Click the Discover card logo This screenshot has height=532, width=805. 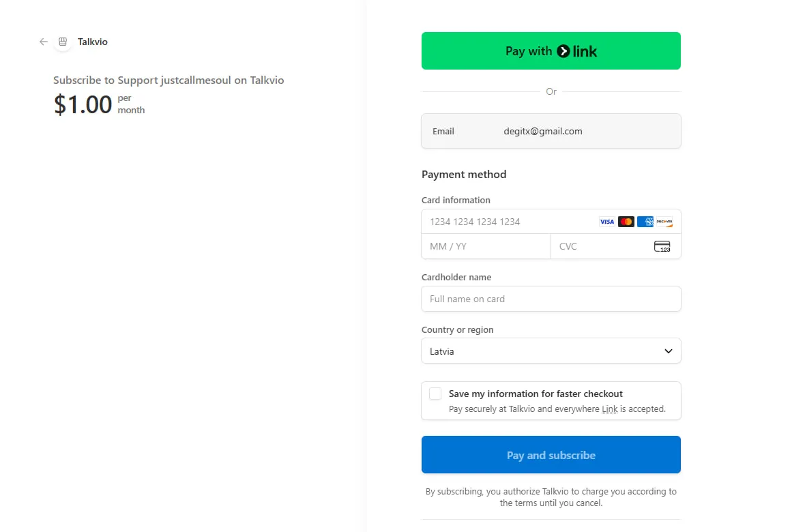664,222
